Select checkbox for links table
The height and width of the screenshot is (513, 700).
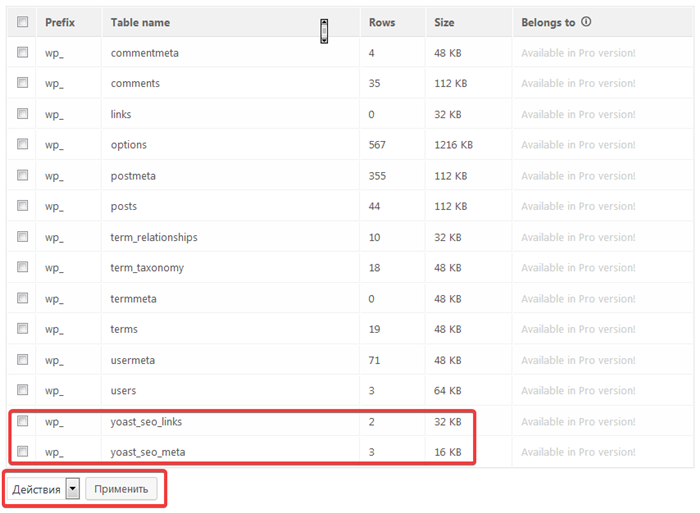[x=22, y=113]
